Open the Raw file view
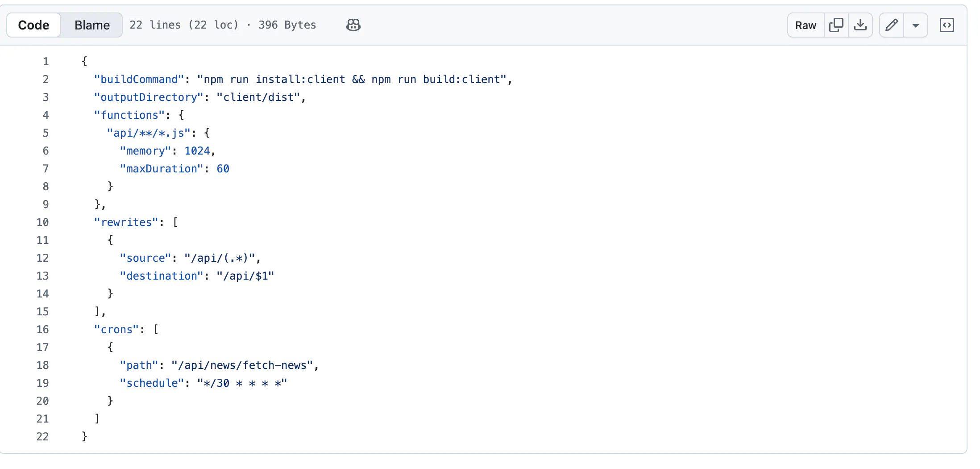This screenshot has height=469, width=980. tap(806, 25)
